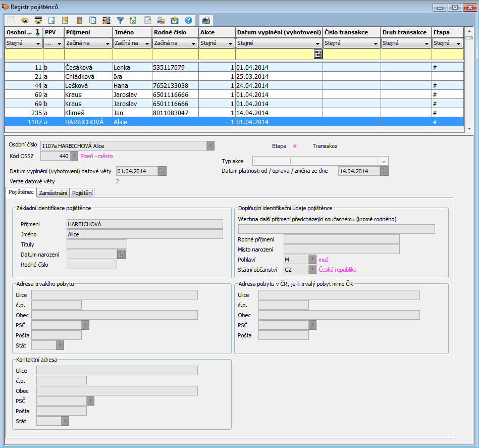Open the Typ akce dropdown
Screen dimensions: 479x448
[x=384, y=161]
